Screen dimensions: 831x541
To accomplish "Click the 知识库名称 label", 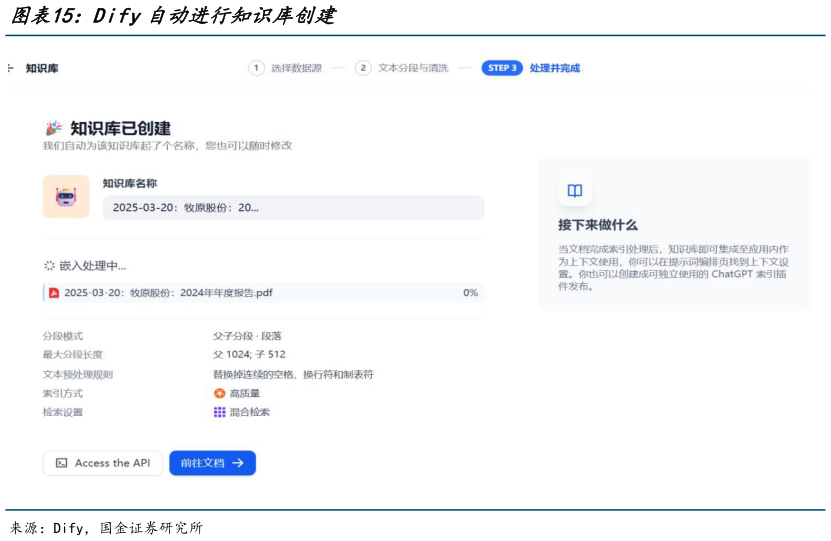I will (x=130, y=183).
